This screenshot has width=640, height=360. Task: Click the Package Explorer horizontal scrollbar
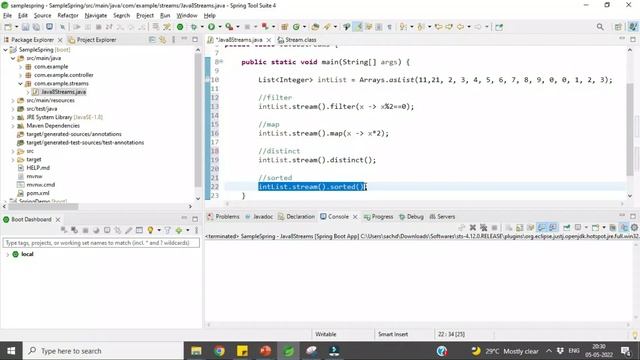tap(43, 207)
